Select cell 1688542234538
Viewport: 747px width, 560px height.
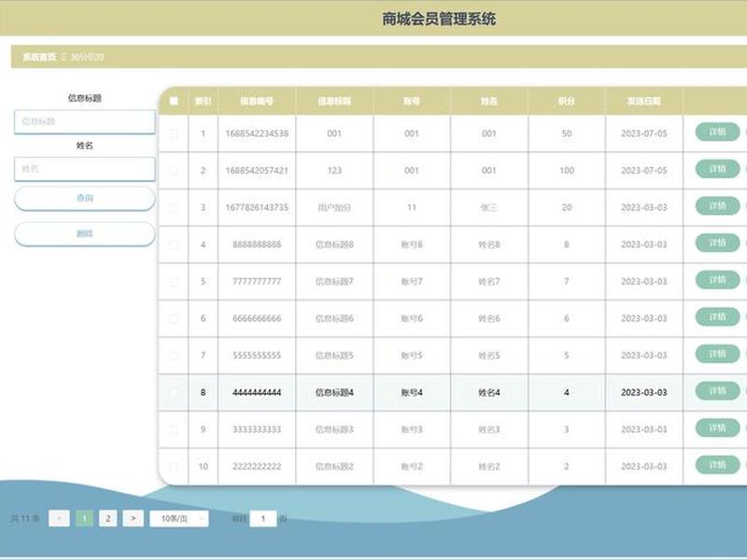[x=257, y=133]
